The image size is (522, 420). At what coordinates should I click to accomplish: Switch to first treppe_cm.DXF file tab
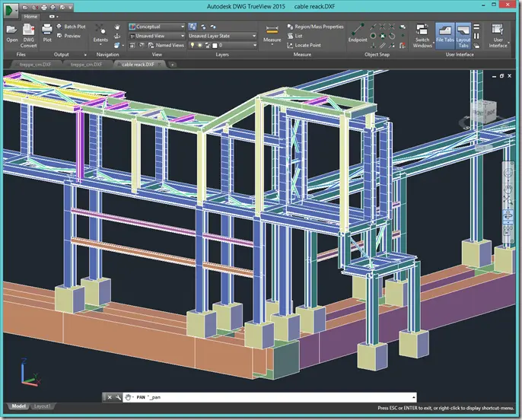pos(35,65)
